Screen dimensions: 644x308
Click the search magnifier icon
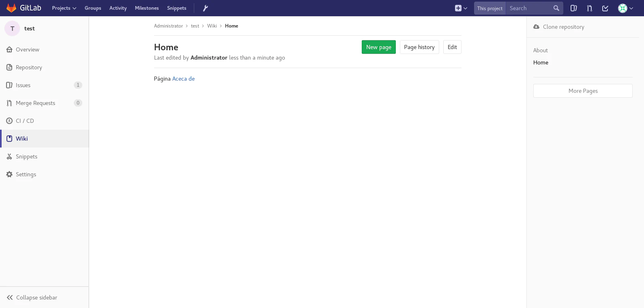point(556,8)
